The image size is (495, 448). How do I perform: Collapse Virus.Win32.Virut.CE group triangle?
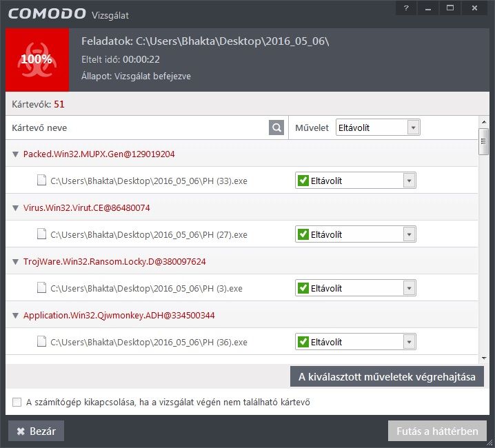(x=15, y=207)
